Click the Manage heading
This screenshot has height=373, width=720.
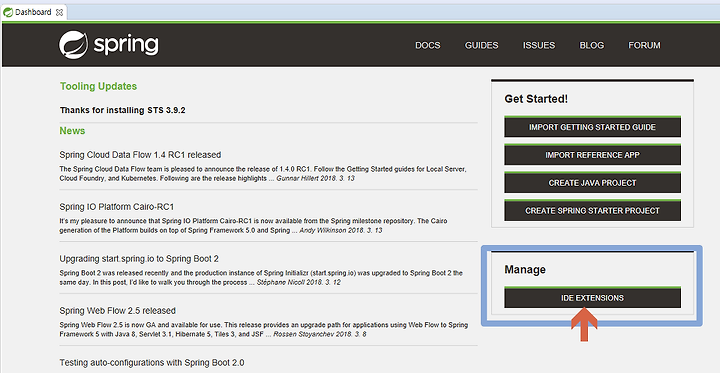[525, 269]
